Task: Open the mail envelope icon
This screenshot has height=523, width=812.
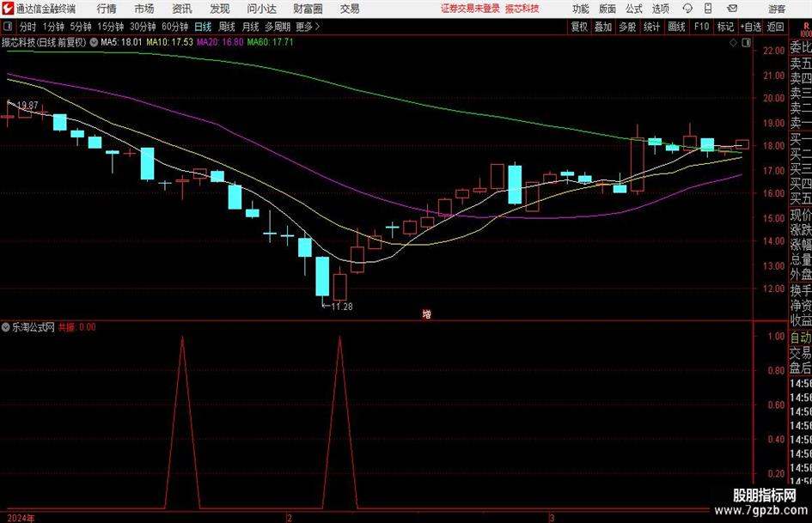Action: 732,9
